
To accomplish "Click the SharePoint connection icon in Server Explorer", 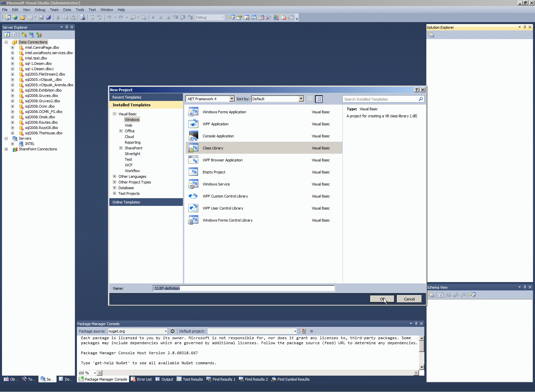I will point(39,35).
